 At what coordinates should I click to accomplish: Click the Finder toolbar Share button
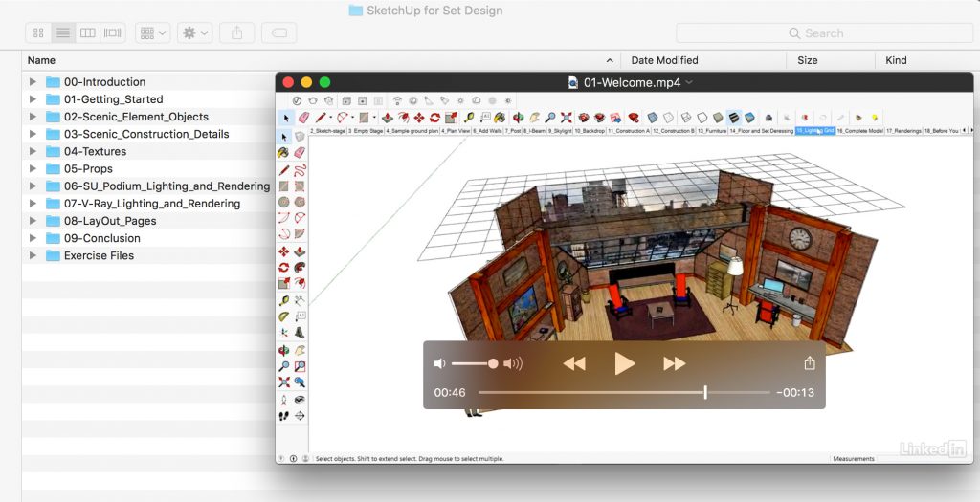[x=237, y=33]
